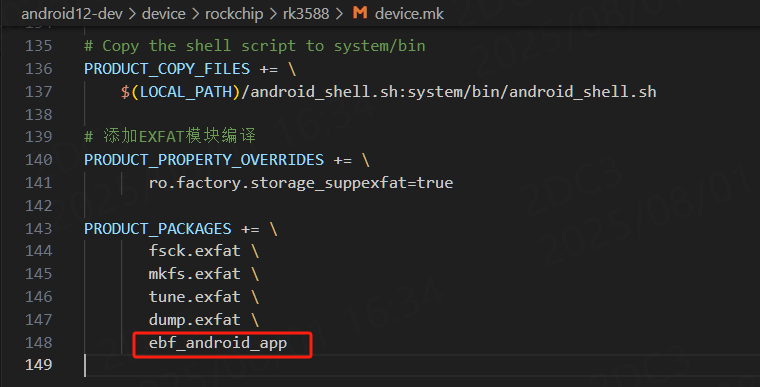Screen dimensions: 760x387
Task: Click line number 137 in the gutter
Action: (38, 91)
